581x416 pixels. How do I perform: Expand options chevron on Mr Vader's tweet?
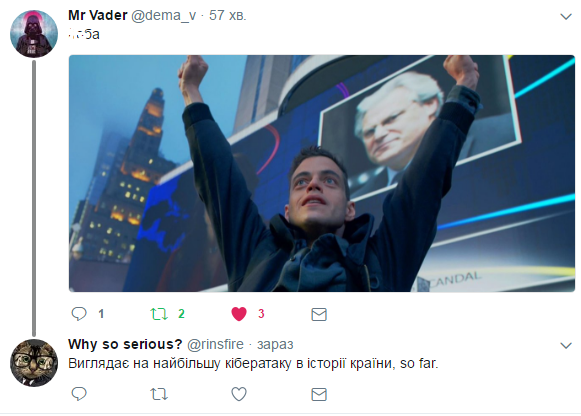[566, 17]
